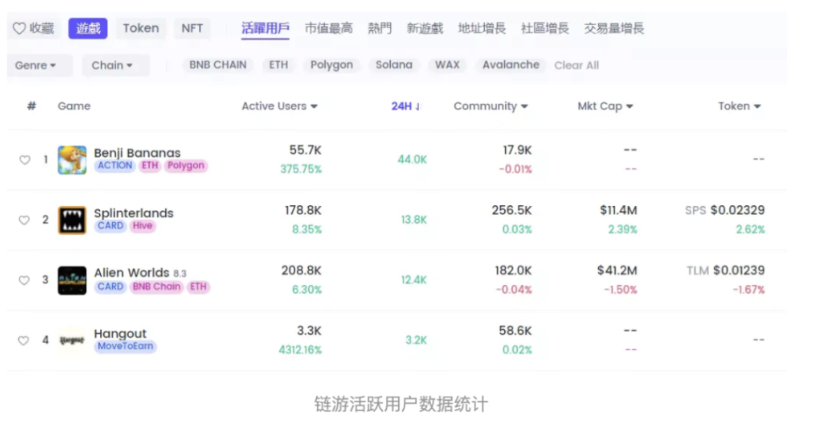823x421 pixels.
Task: Click the 44.0K 24H value
Action: 412,160
